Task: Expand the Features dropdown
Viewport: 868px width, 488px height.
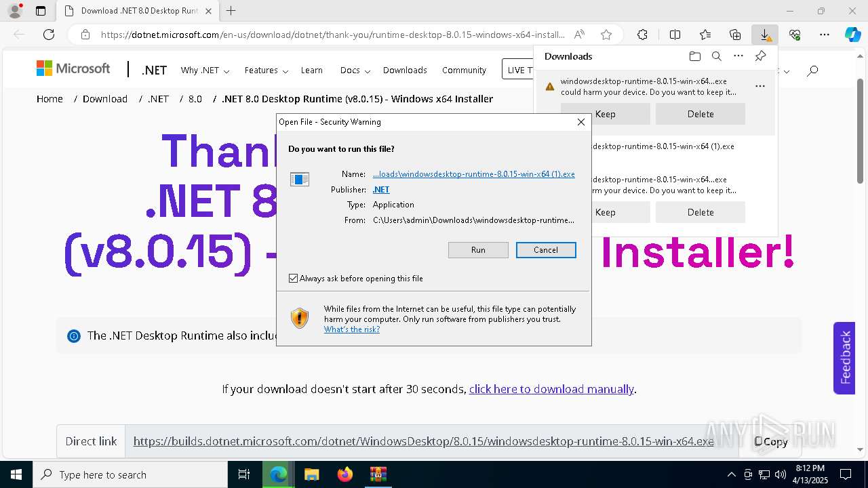Action: click(x=266, y=70)
